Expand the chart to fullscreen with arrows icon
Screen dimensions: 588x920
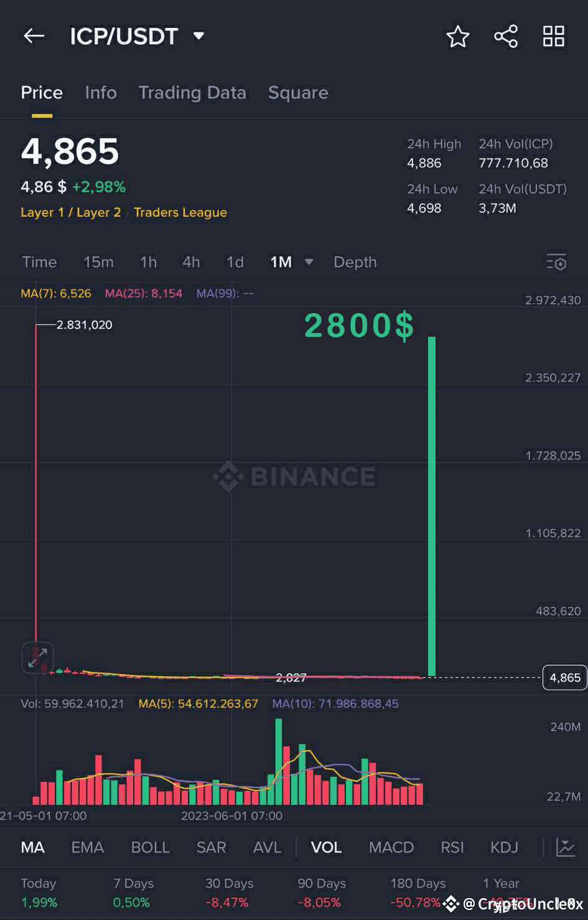click(x=38, y=658)
